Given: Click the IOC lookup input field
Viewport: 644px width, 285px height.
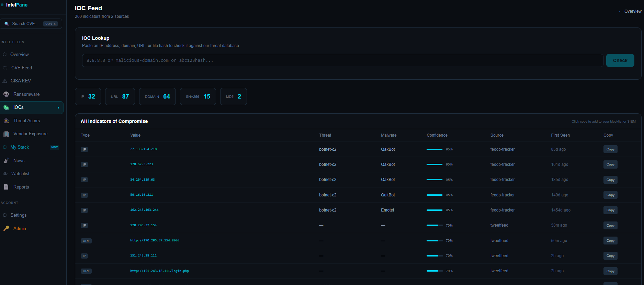Looking at the screenshot, I should pyautogui.click(x=342, y=60).
